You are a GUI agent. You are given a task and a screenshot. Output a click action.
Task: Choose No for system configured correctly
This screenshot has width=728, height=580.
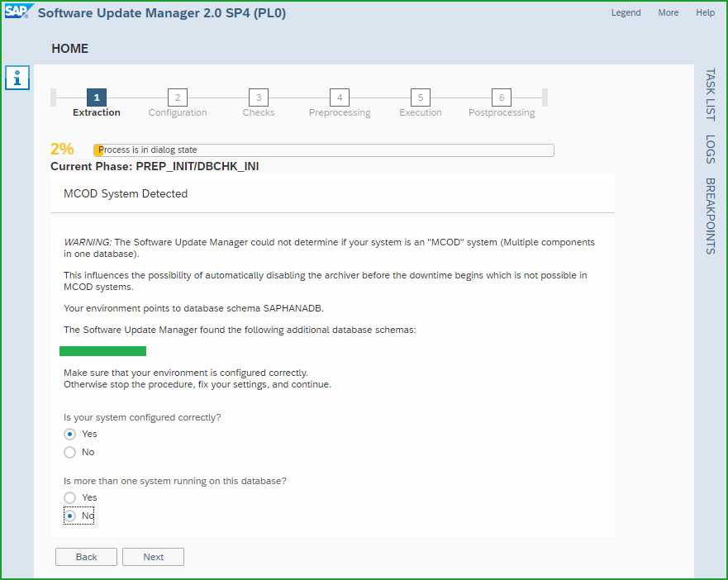tap(69, 452)
